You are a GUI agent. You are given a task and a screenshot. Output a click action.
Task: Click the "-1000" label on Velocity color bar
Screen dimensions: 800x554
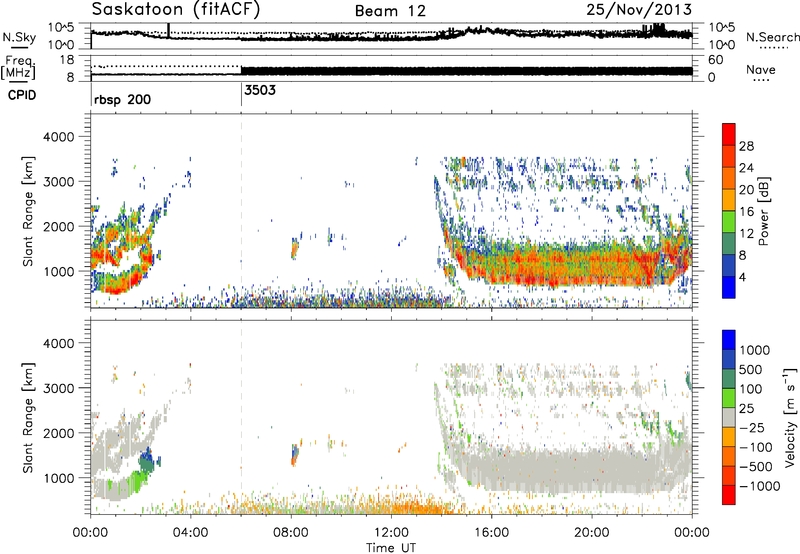click(x=760, y=486)
